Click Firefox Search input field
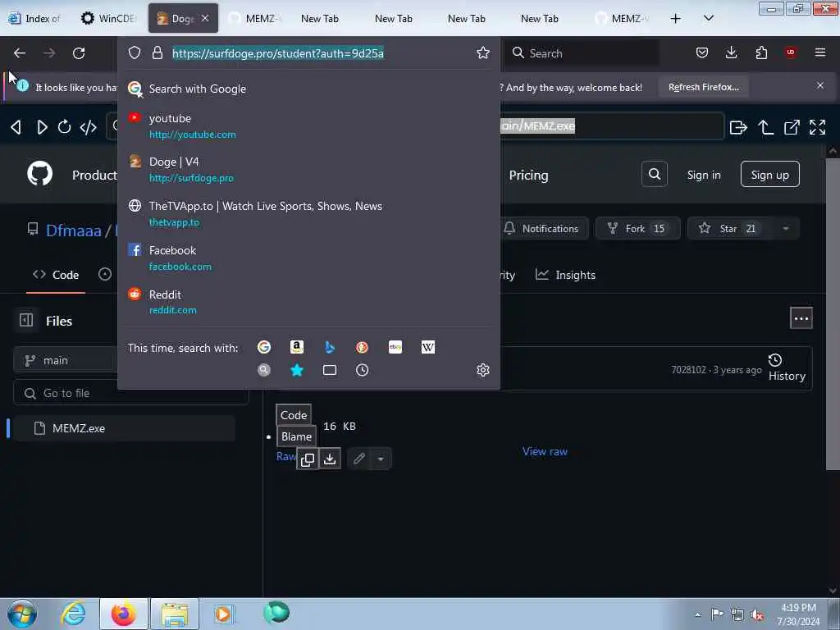The image size is (840, 630). 582,53
